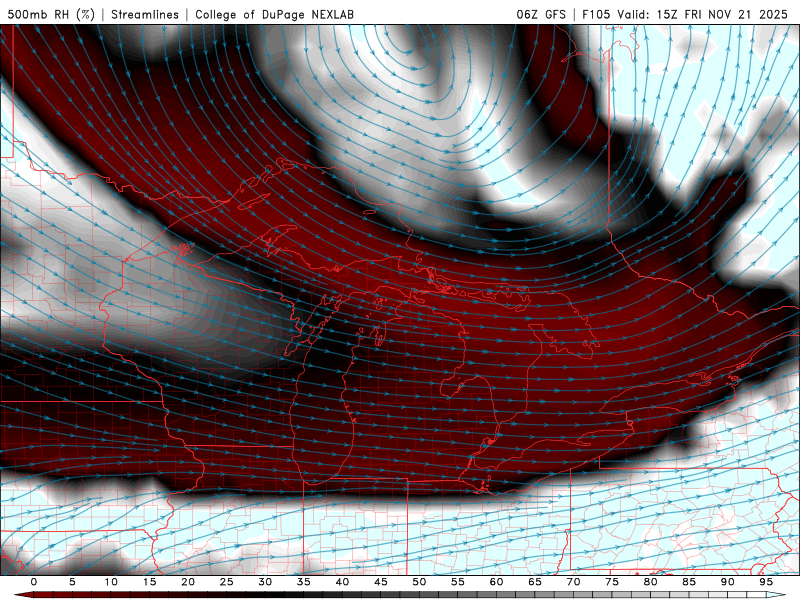Viewport: 800px width, 600px height.
Task: Click the colorbar label '15'
Action: tap(149, 582)
